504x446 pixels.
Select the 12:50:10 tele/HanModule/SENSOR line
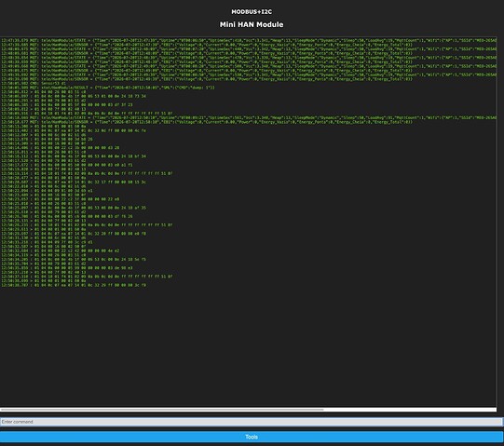coord(207,122)
